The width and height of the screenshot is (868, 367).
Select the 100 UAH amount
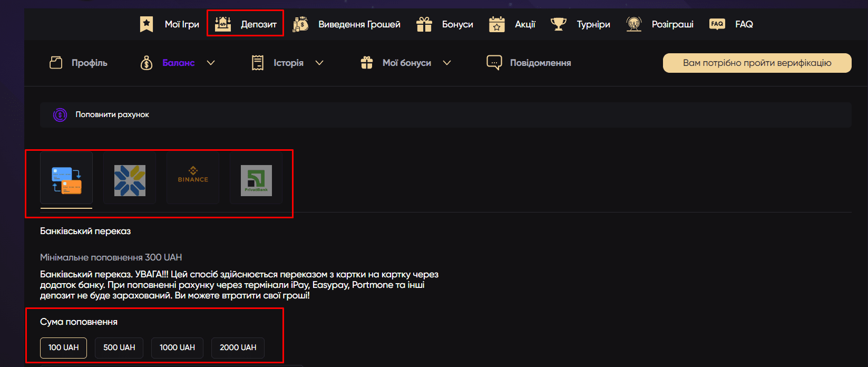(64, 347)
